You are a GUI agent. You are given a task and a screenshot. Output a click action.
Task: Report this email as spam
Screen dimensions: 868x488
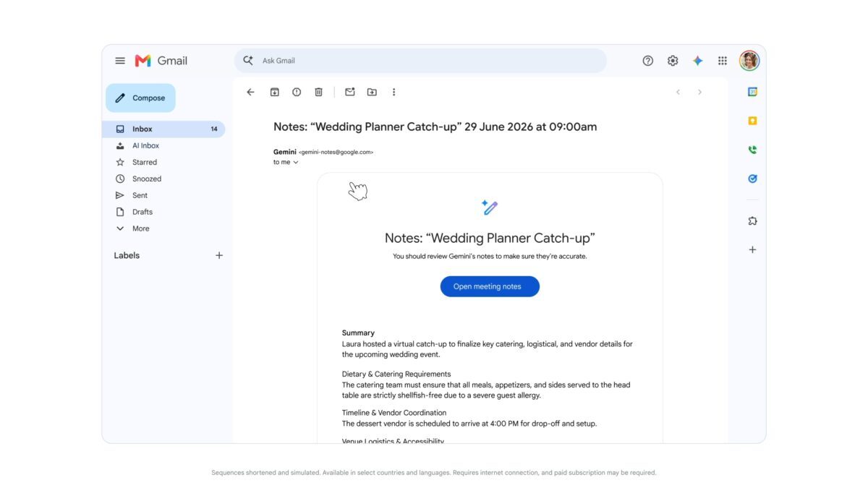pyautogui.click(x=297, y=92)
